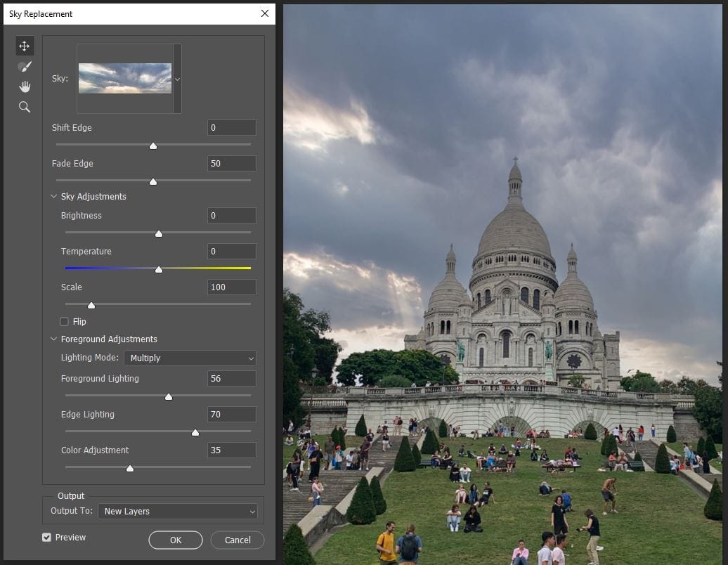This screenshot has height=565, width=728.
Task: Click the Temperature slider handle
Action: (x=159, y=269)
